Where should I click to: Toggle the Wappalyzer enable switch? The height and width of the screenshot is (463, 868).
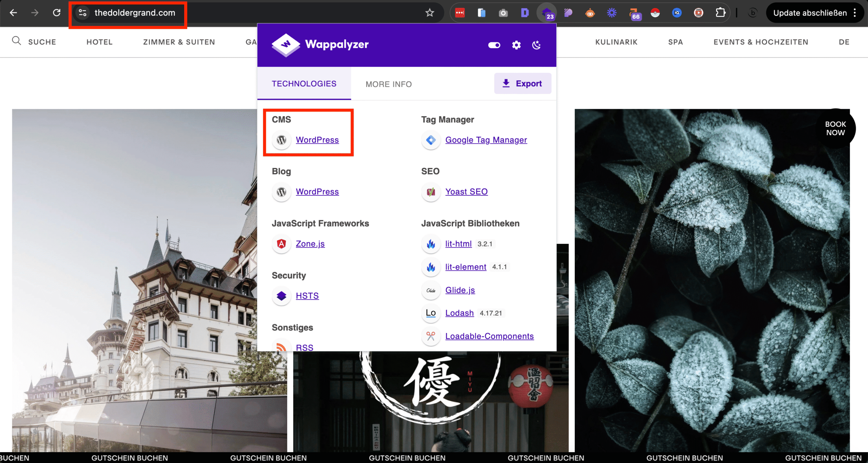[x=494, y=45]
